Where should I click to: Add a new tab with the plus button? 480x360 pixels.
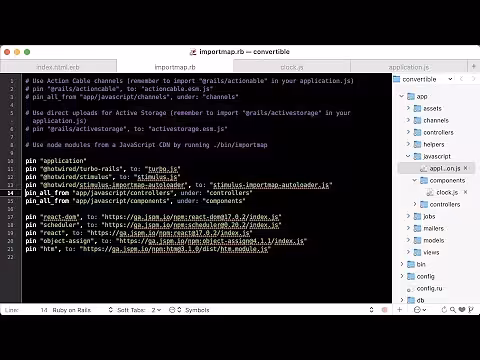pyautogui.click(x=473, y=67)
